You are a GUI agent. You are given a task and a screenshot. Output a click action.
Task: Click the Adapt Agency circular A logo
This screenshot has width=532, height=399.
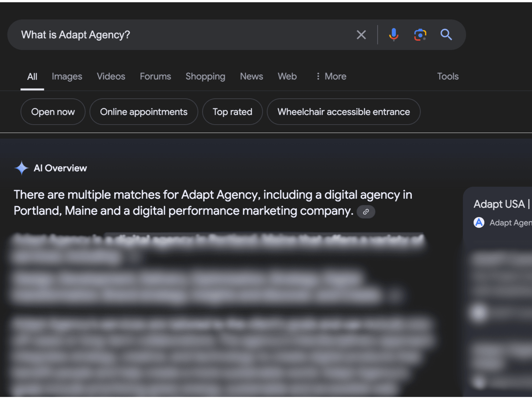(x=479, y=223)
